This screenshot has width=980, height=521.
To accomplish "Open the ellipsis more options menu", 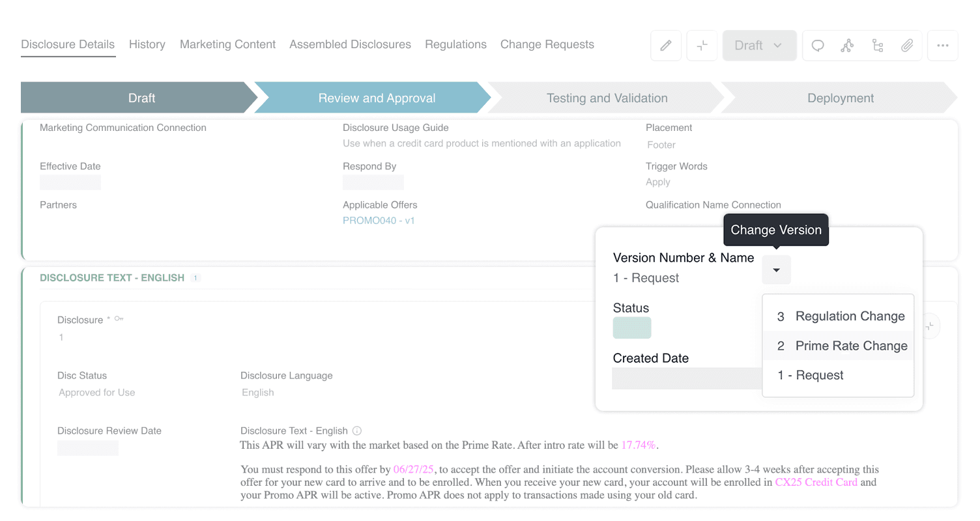I will pyautogui.click(x=943, y=45).
